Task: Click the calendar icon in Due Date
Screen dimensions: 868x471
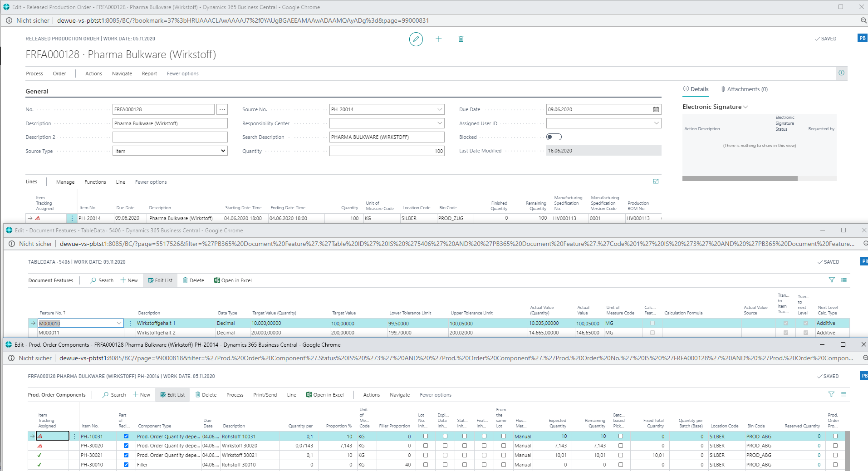Action: click(656, 109)
